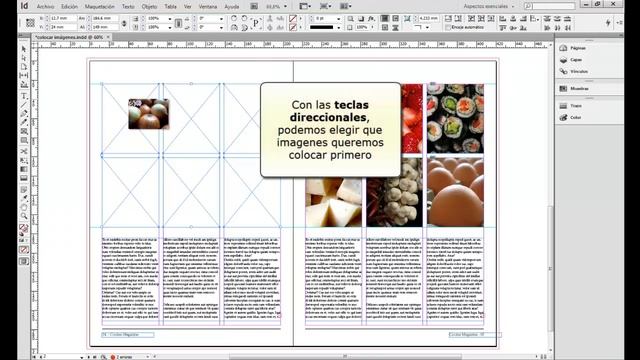Open the shear angle dropdown
Screen dimensions: 640x360
pyautogui.click(x=221, y=27)
